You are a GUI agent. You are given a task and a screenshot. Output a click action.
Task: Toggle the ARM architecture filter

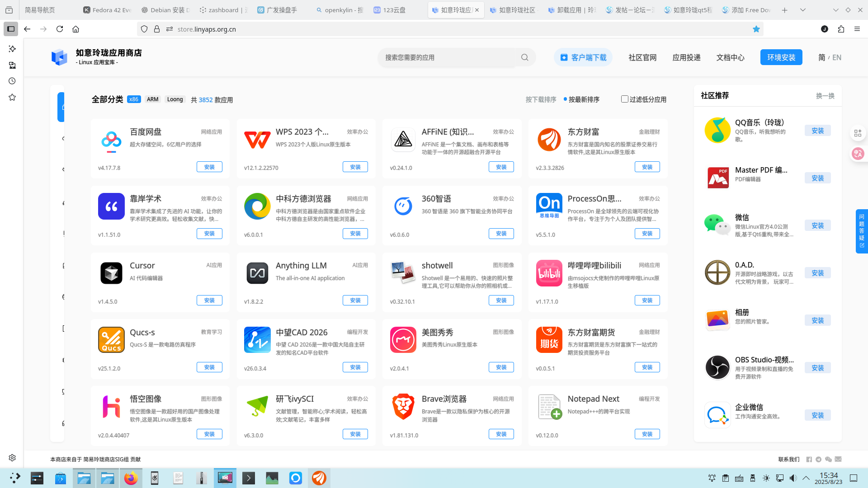pyautogui.click(x=153, y=99)
